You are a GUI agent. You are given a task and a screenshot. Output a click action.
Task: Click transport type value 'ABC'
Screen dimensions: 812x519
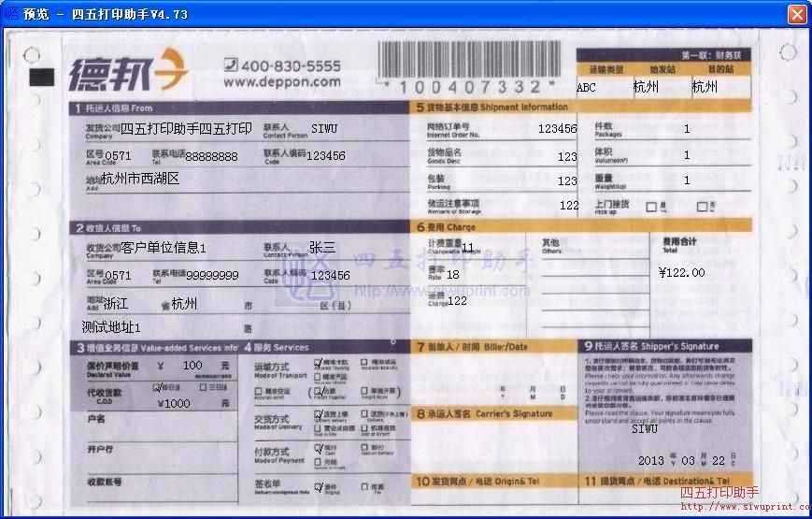pyautogui.click(x=586, y=88)
